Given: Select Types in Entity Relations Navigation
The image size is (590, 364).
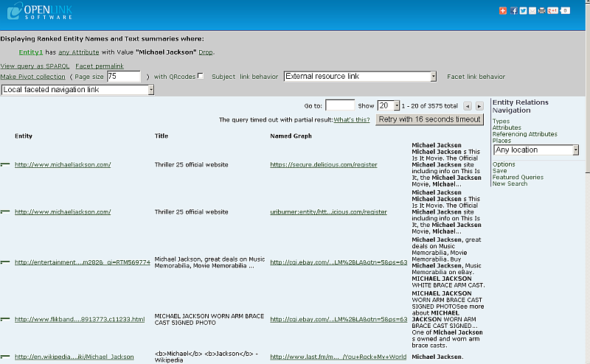Looking at the screenshot, I should [x=501, y=121].
